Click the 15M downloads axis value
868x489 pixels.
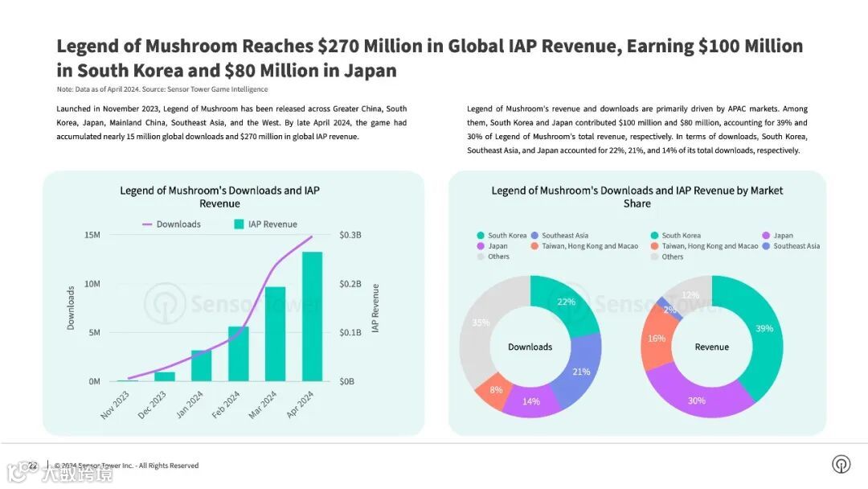point(92,235)
